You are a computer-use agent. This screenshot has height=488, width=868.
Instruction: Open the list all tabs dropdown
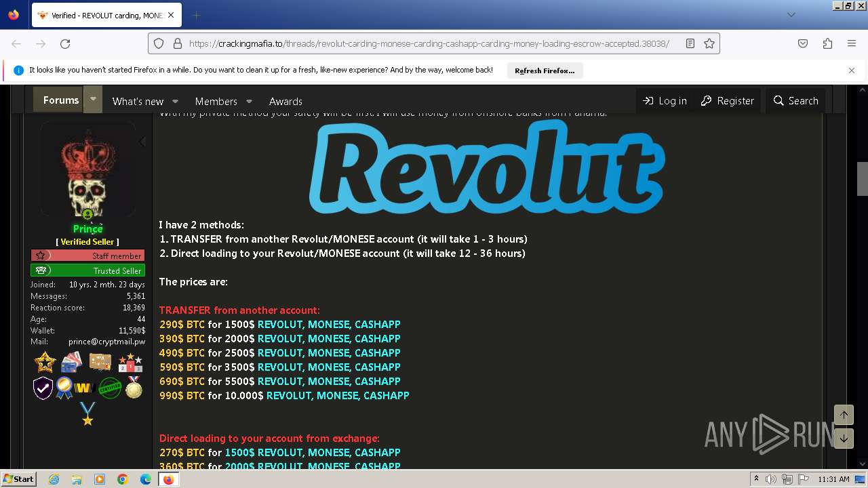(x=791, y=15)
